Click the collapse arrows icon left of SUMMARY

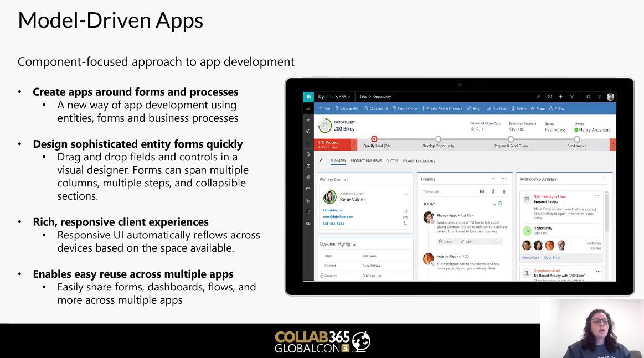tap(321, 160)
